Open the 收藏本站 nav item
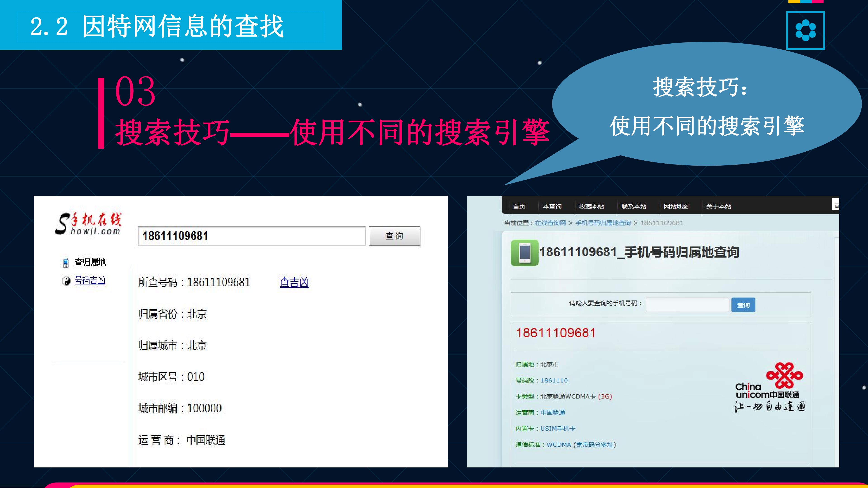This screenshot has height=488, width=868. click(591, 206)
